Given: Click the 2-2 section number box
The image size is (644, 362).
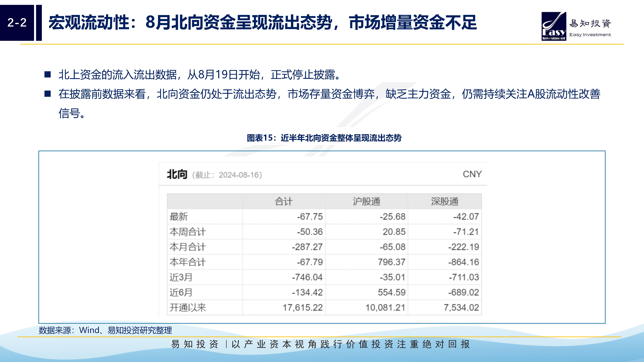Looking at the screenshot, I should [17, 23].
